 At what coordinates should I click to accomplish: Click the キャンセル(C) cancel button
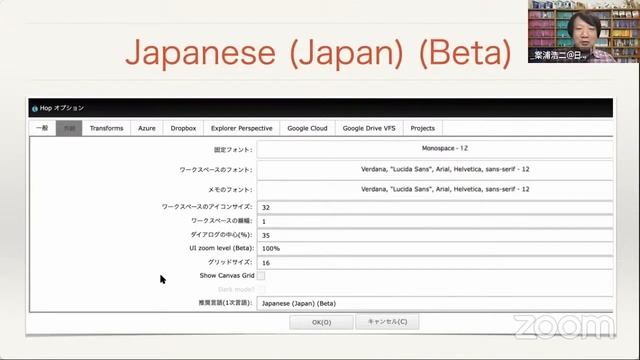click(x=387, y=322)
